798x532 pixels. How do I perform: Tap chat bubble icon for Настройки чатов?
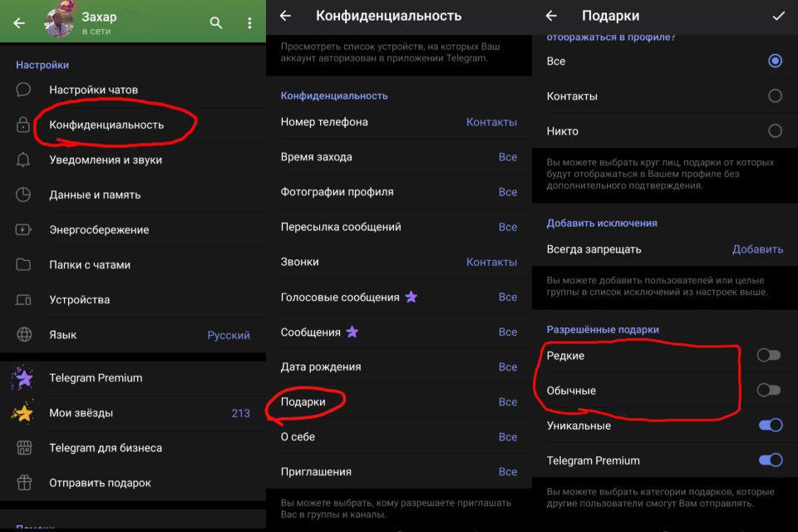[23, 90]
